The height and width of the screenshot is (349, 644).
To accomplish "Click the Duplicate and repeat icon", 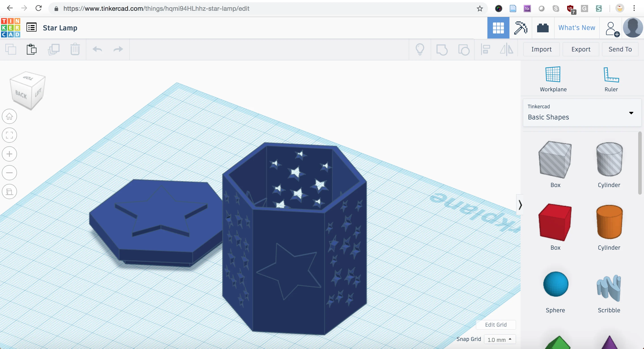I will [x=53, y=49].
